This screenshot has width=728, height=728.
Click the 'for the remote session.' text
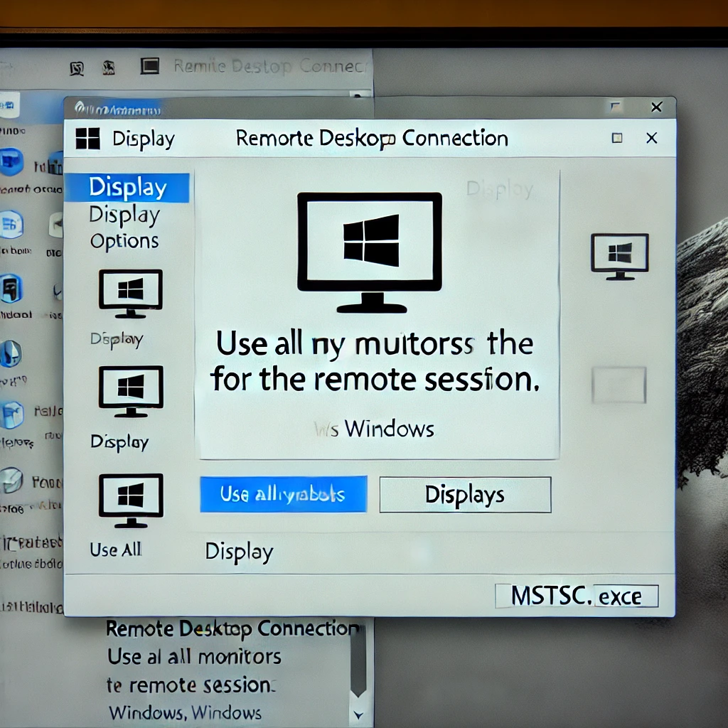coord(375,380)
